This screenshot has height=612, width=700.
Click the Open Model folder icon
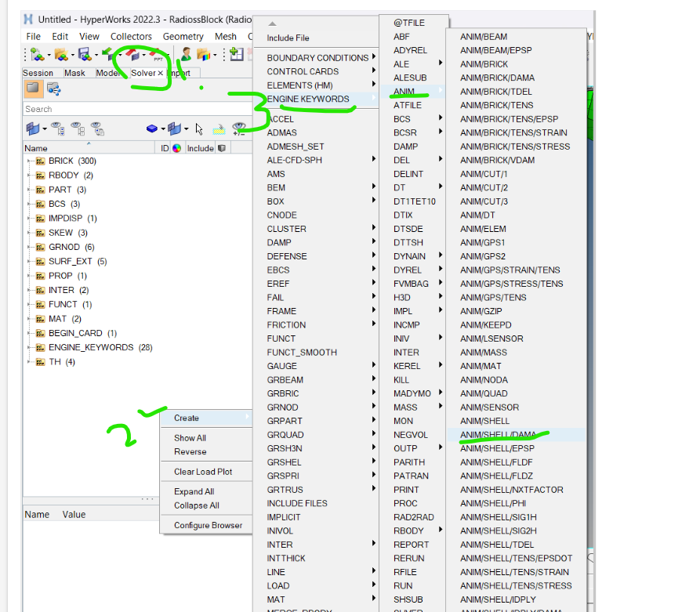pos(60,55)
